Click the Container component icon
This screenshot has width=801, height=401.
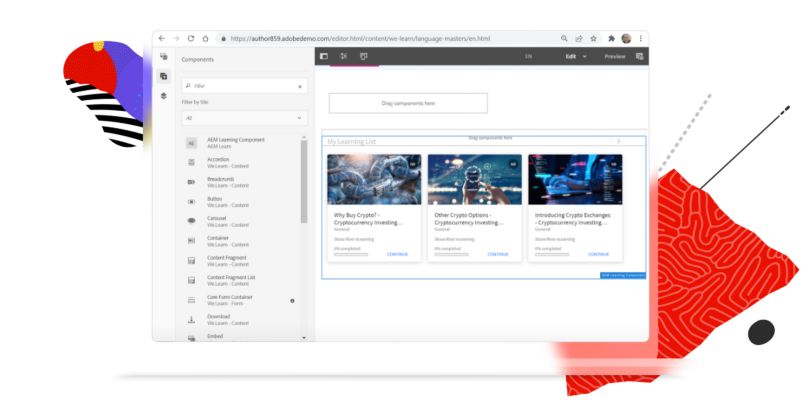(x=192, y=241)
